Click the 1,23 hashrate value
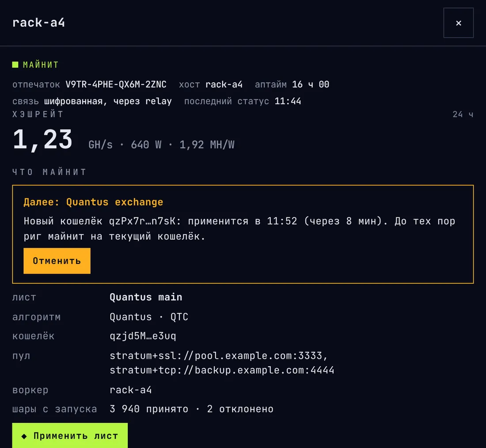This screenshot has width=486, height=448. click(42, 140)
